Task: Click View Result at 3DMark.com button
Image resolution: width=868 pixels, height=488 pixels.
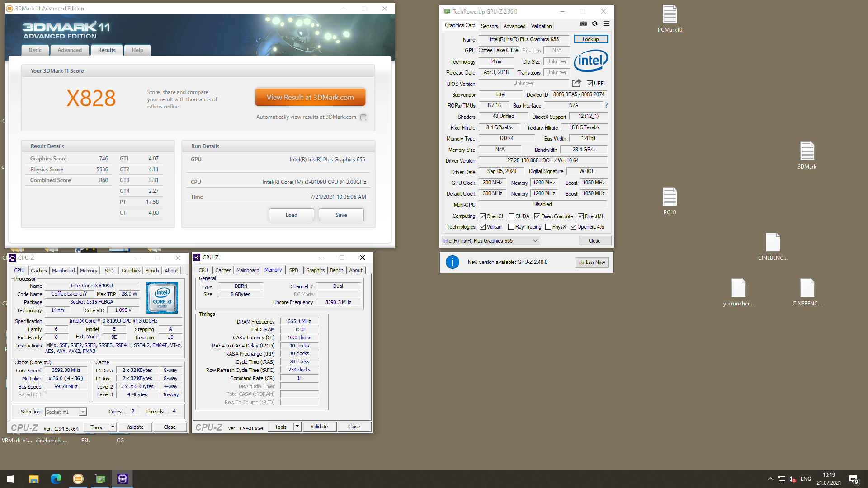Action: 310,98
